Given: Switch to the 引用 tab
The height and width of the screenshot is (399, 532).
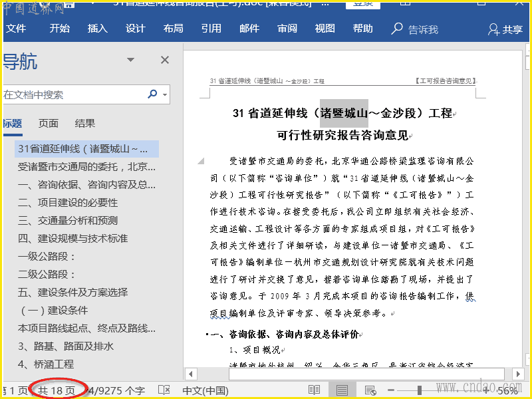Looking at the screenshot, I should coord(211,29).
